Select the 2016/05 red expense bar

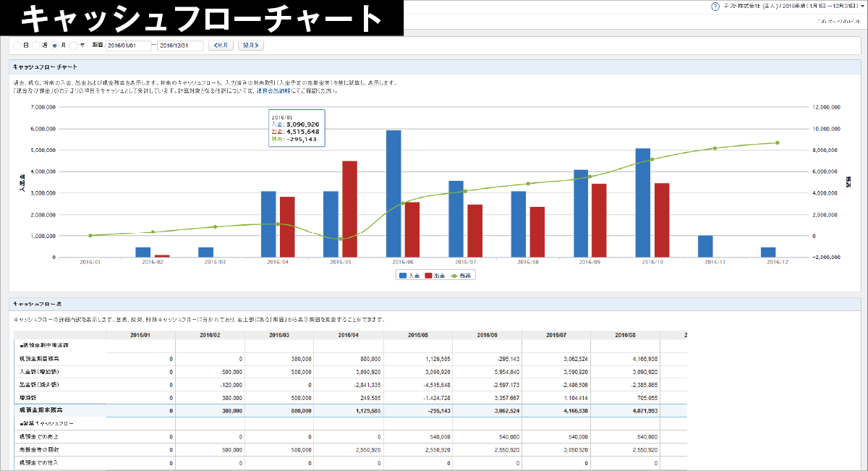[x=350, y=209]
